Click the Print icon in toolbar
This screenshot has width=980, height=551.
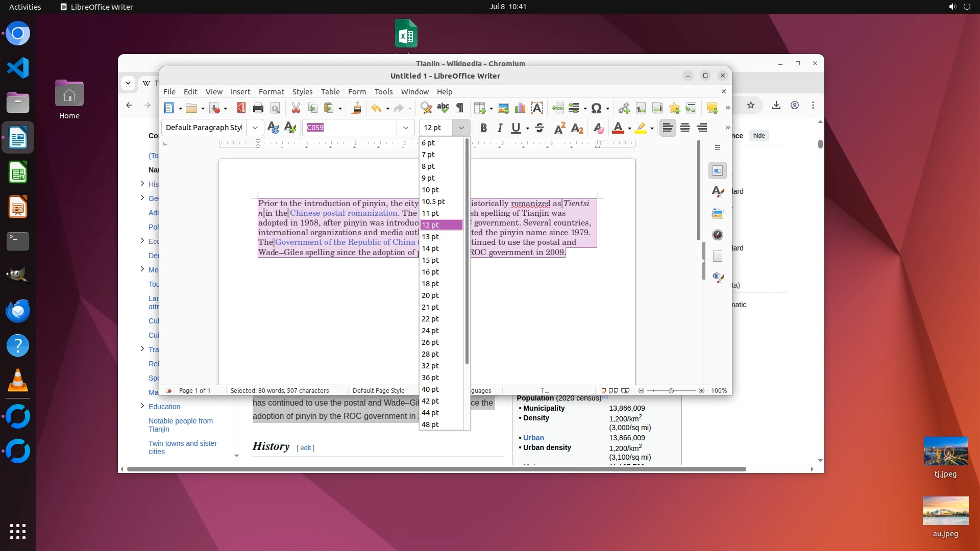click(258, 108)
